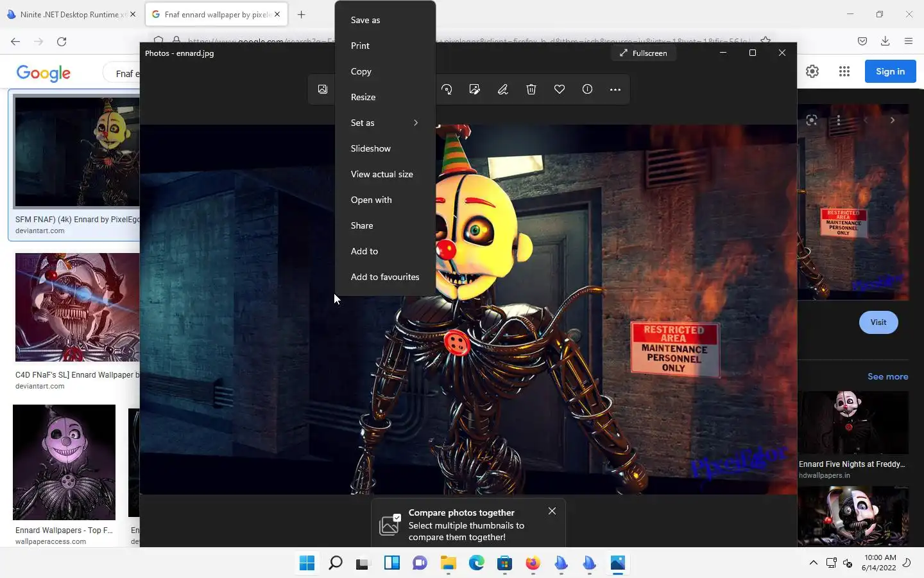Open the edit image tool
This screenshot has height=578, width=924.
pyautogui.click(x=475, y=90)
